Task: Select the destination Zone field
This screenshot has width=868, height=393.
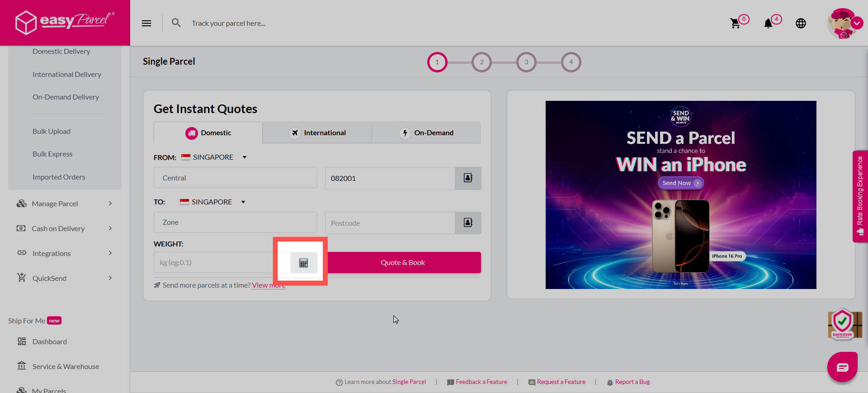Action: tap(236, 223)
